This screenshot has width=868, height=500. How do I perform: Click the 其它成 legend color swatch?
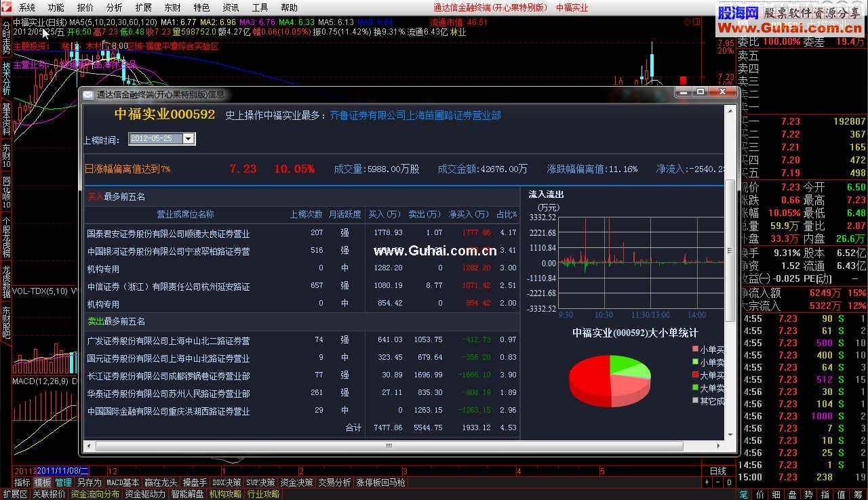click(x=695, y=401)
